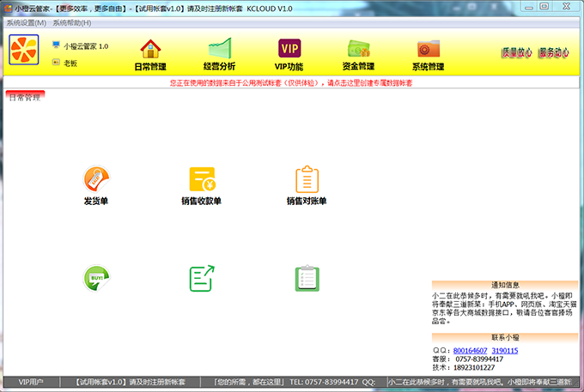Click customer service number 0757-83994417 in contact panel

(x=479, y=359)
